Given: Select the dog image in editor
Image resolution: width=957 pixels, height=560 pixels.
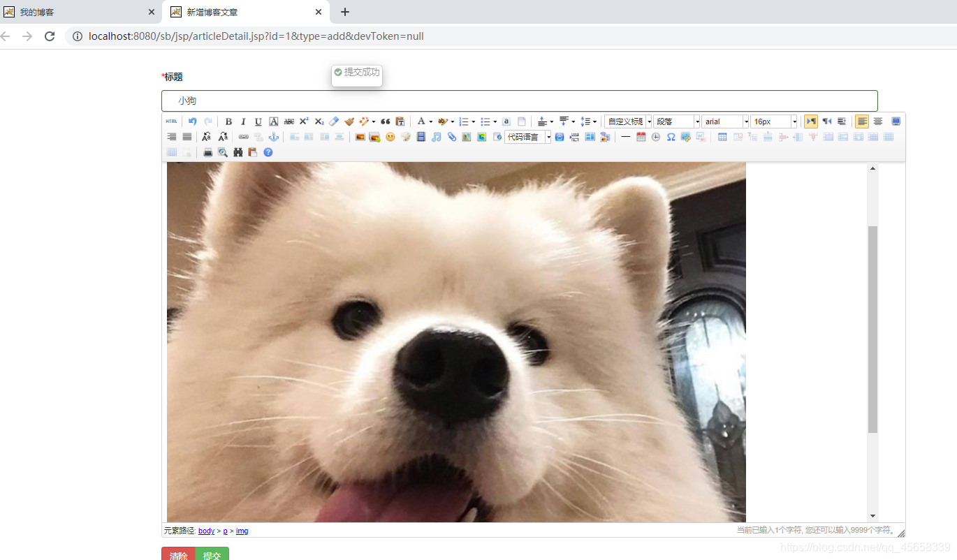Looking at the screenshot, I should tap(456, 342).
